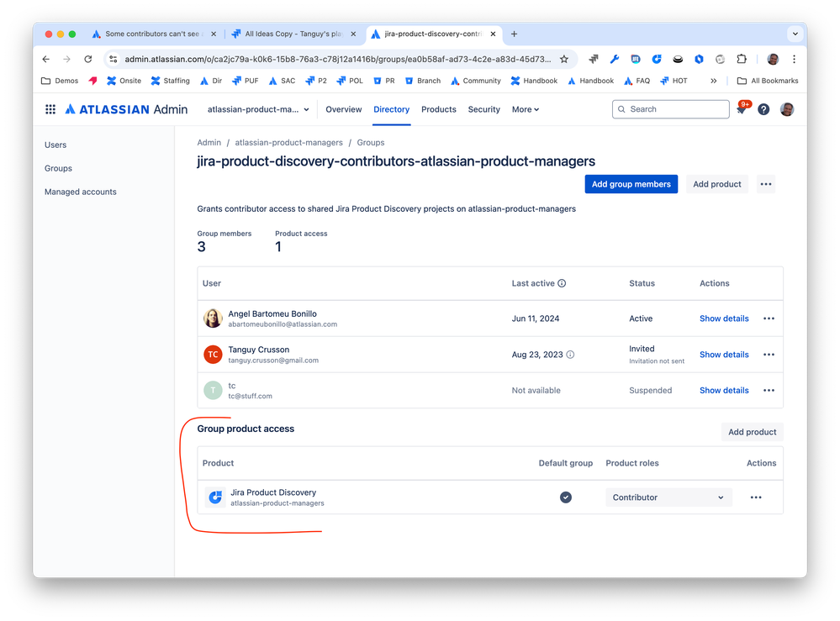Open the Products tab

pos(439,109)
